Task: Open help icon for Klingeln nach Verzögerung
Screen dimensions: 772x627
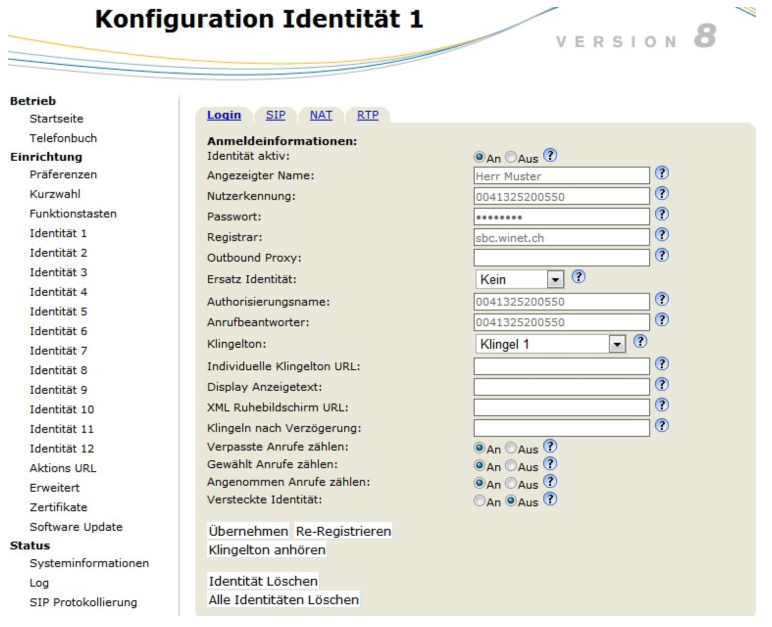Action: [662, 426]
